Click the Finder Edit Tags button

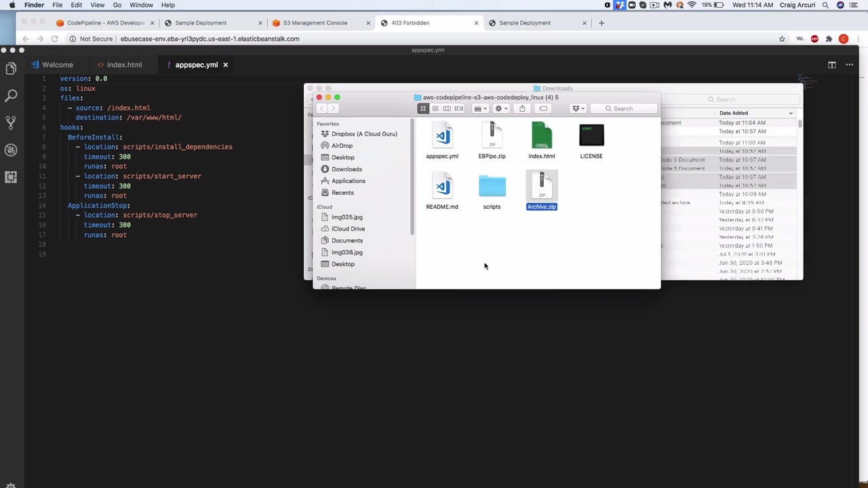[x=543, y=108]
